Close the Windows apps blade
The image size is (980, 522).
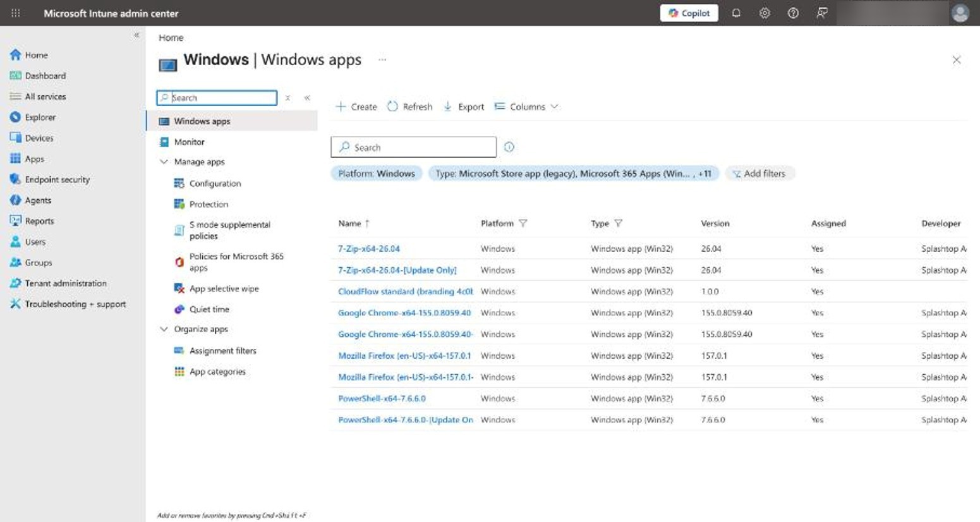(956, 60)
